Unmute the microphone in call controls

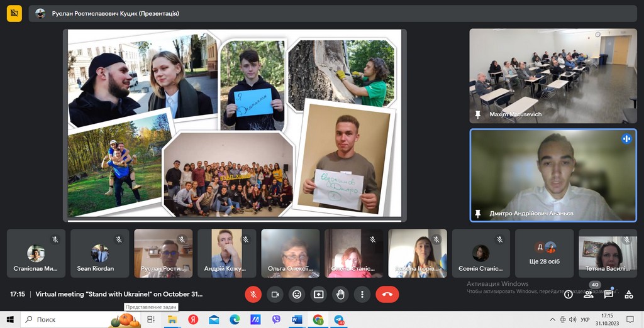point(253,294)
